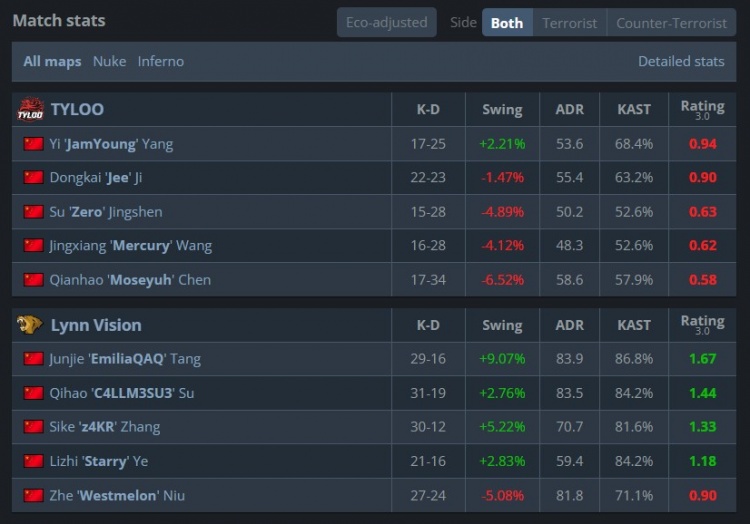Click the Rating 3.0 header for TYLOO
This screenshot has width=750, height=524.
(702, 109)
